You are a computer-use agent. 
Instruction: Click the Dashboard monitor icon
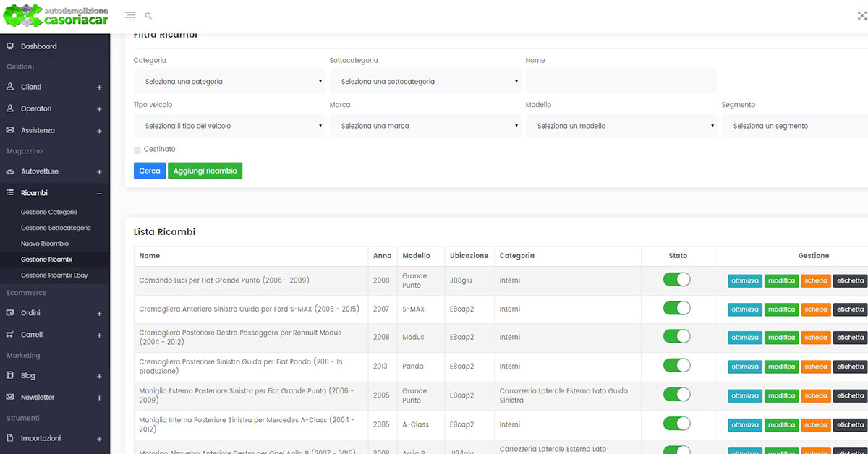tap(10, 46)
